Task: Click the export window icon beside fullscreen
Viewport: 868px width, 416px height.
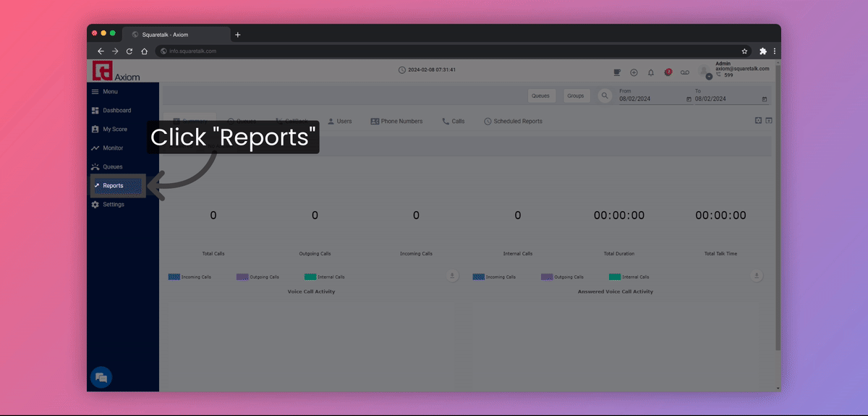Action: (769, 120)
